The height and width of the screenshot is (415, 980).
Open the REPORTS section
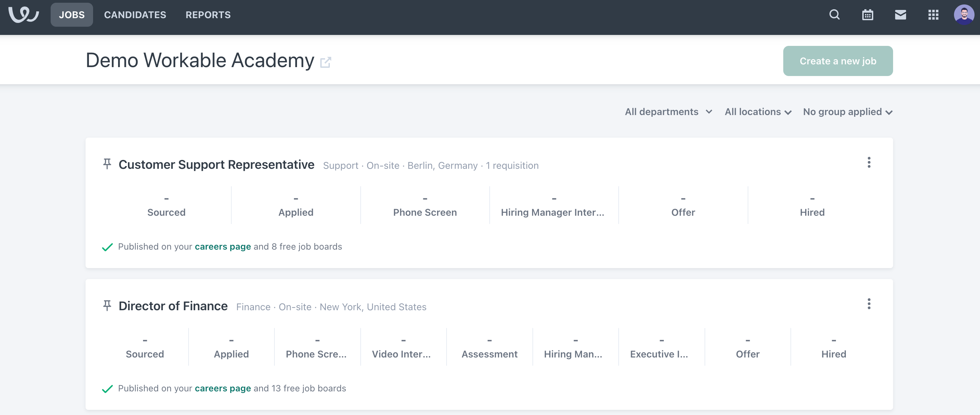pos(208,15)
